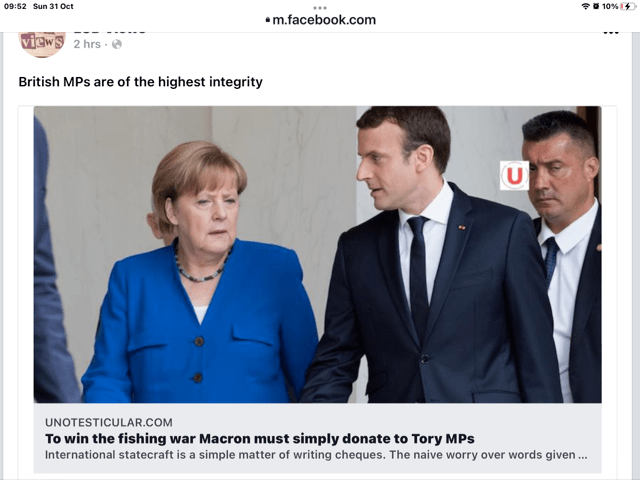The image size is (640, 480).
Task: Open the 'To win the fishing war' headline
Action: click(x=260, y=438)
